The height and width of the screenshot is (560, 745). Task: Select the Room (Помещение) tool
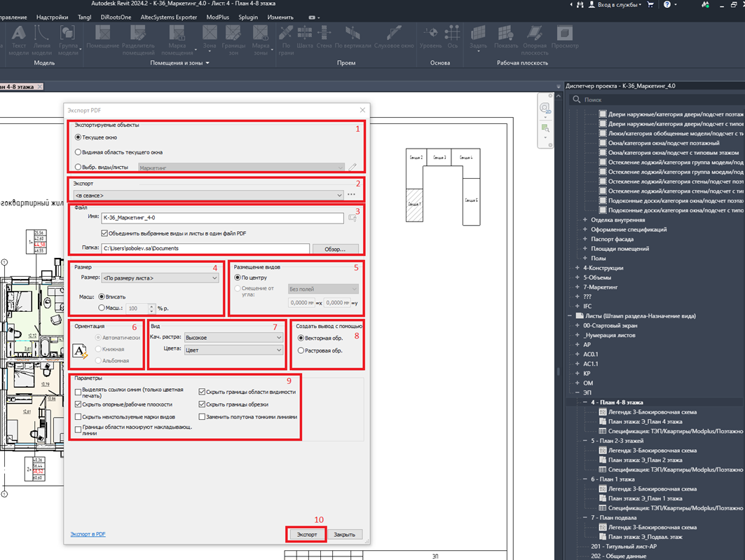point(102,37)
